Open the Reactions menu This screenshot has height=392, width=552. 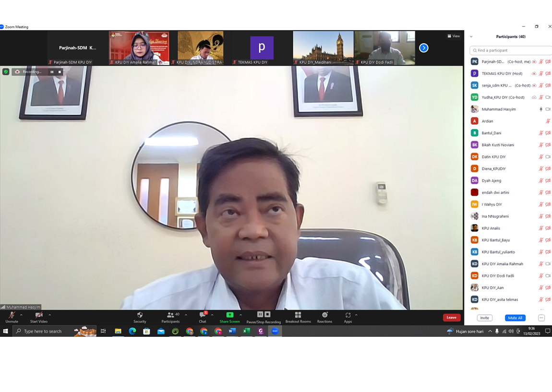[324, 316]
